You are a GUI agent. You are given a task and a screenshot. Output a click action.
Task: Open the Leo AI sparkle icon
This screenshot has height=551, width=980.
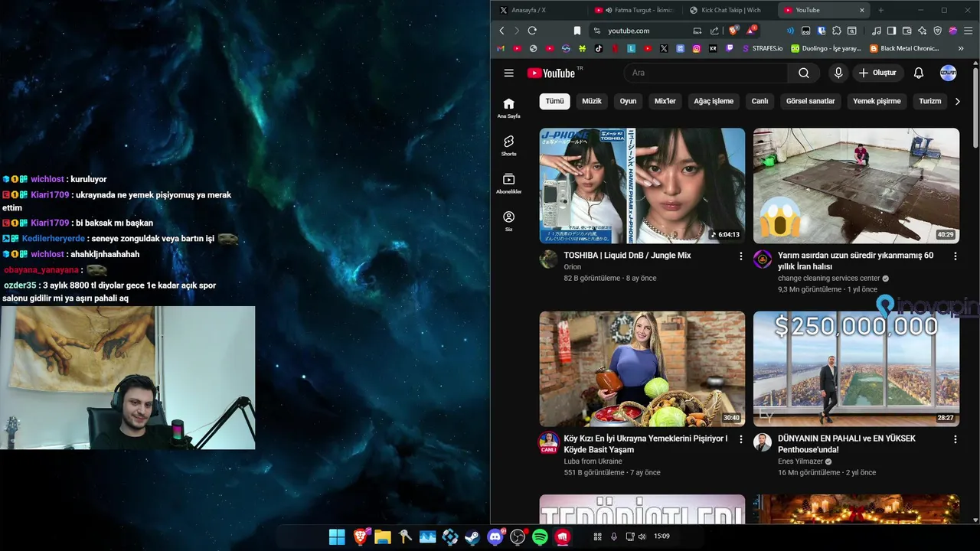pyautogui.click(x=922, y=31)
